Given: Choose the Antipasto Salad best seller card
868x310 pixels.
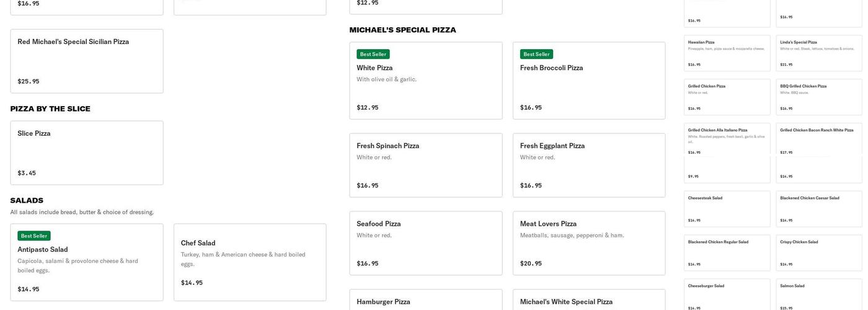Looking at the screenshot, I should [87, 262].
